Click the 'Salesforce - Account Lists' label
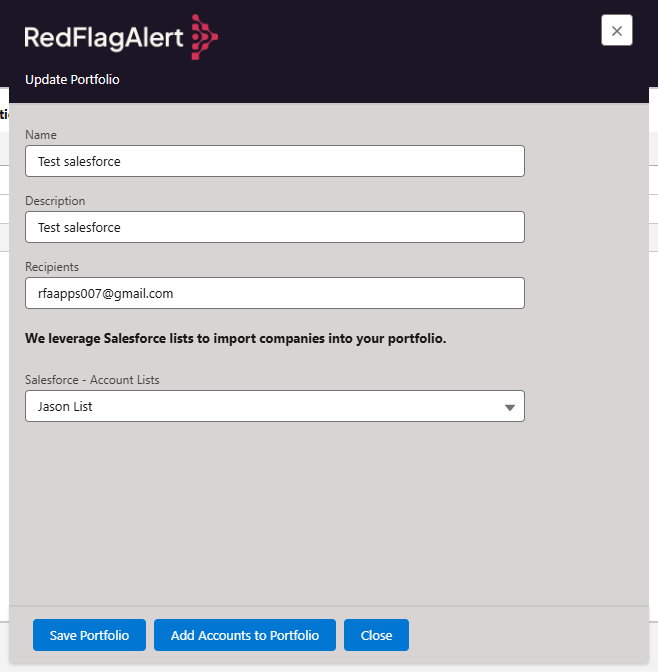Image resolution: width=658 pixels, height=672 pixels. click(x=92, y=380)
